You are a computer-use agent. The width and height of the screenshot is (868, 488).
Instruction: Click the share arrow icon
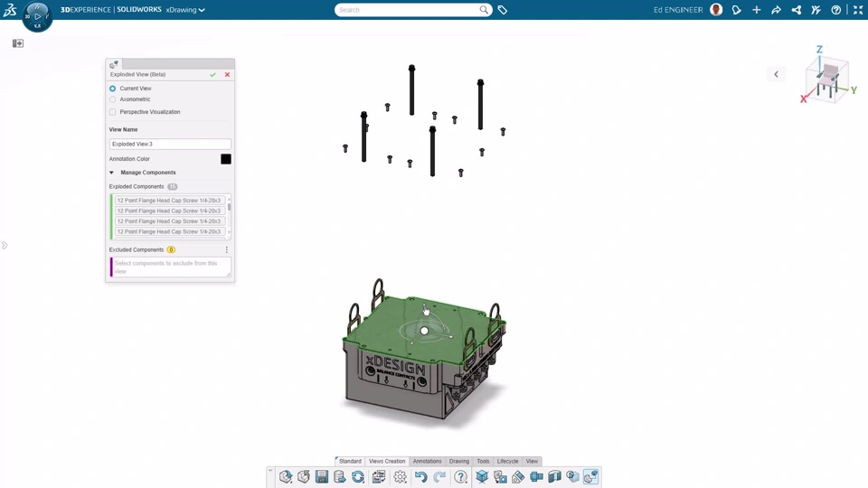(x=776, y=10)
